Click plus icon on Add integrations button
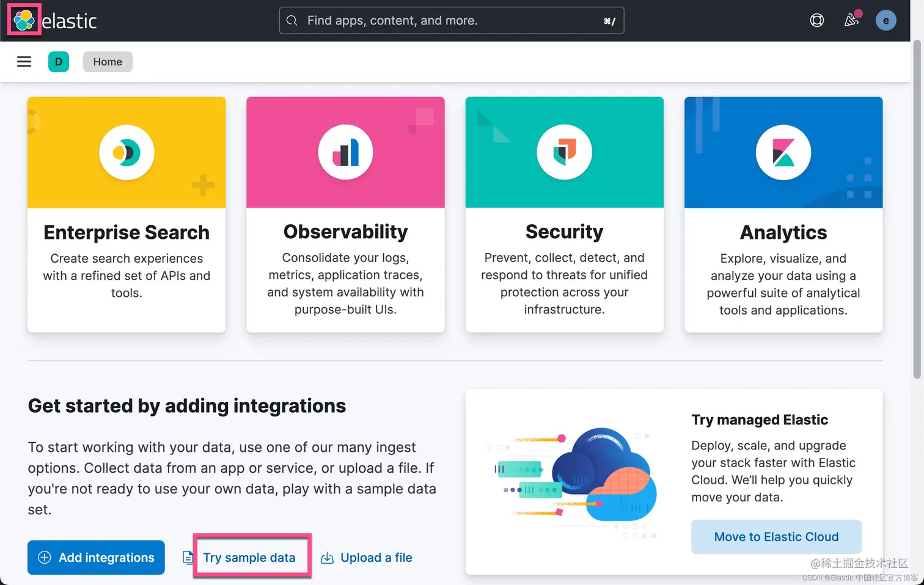The width and height of the screenshot is (924, 585). pos(45,557)
